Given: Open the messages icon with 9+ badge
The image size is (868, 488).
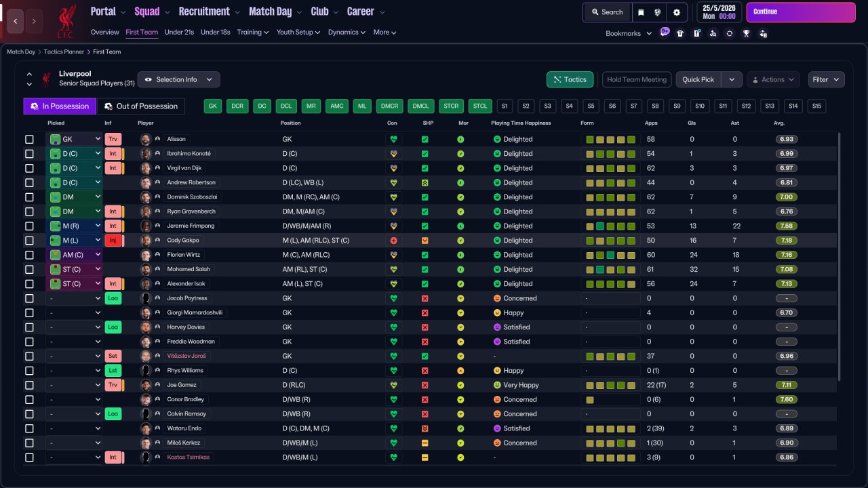Looking at the screenshot, I should [665, 33].
